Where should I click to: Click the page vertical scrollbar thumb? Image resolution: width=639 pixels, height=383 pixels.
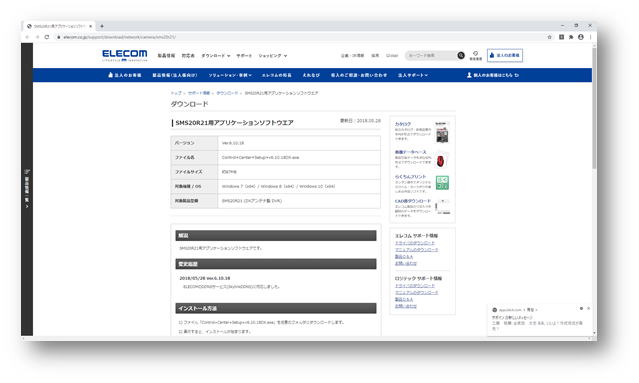click(x=595, y=108)
